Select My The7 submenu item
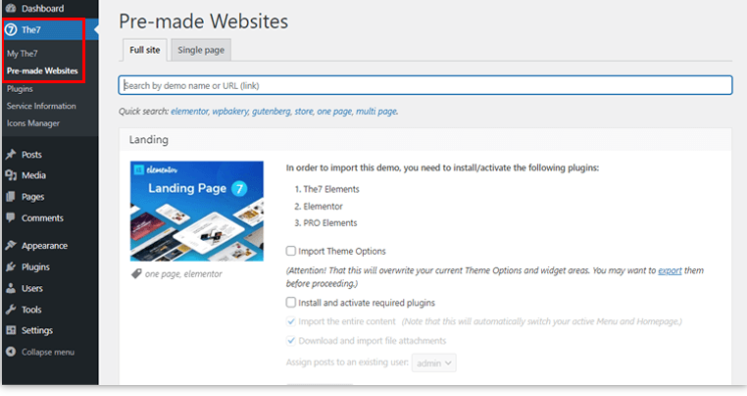 pyautogui.click(x=22, y=53)
